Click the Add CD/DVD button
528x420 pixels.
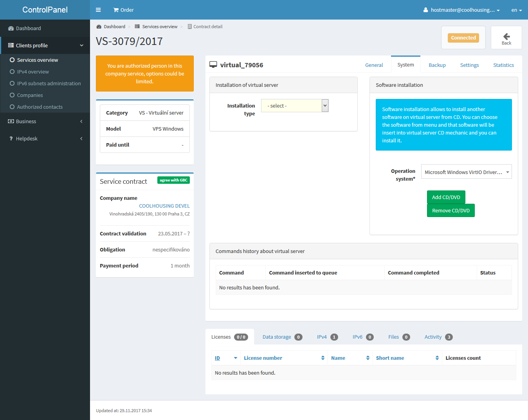(446, 197)
